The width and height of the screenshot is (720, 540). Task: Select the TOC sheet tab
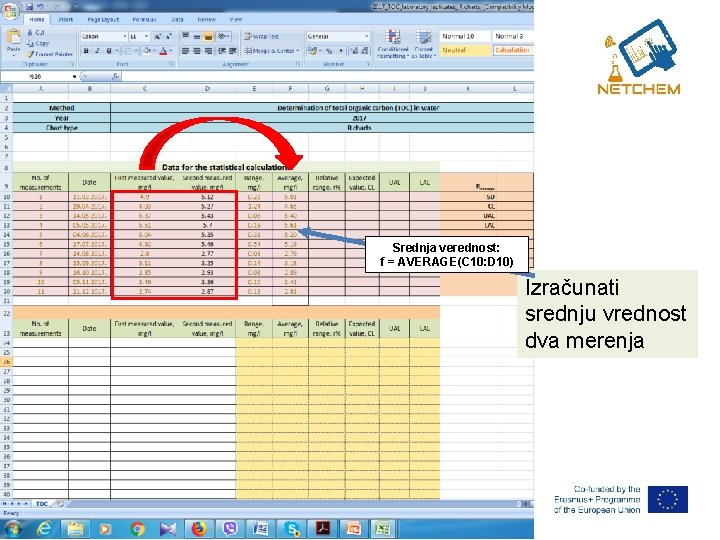(42, 504)
